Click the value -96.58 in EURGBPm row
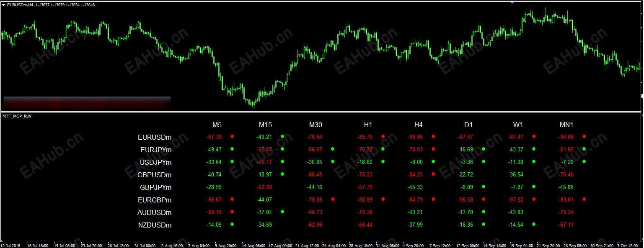644x248 pixels. (466, 199)
